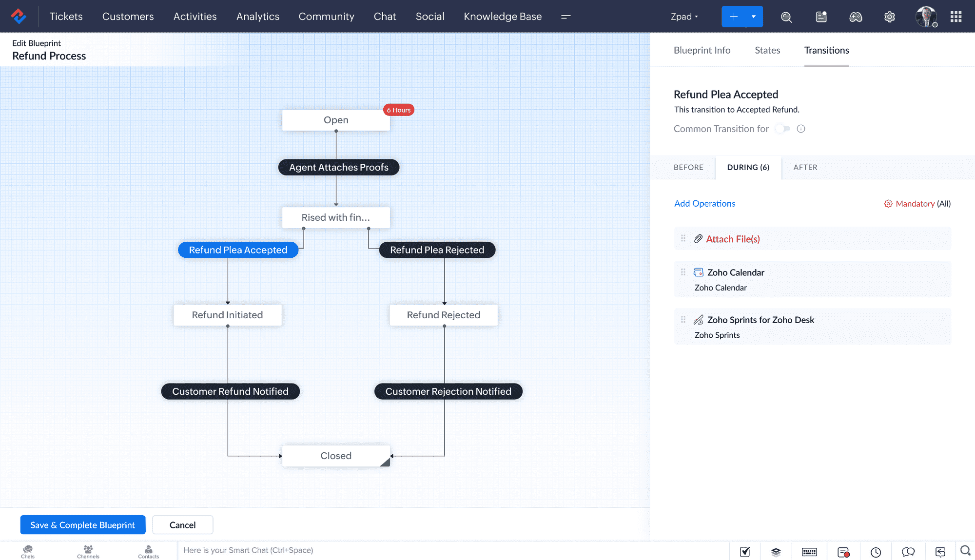The image size is (975, 560).
Task: Click the Add Operations link
Action: [704, 203]
